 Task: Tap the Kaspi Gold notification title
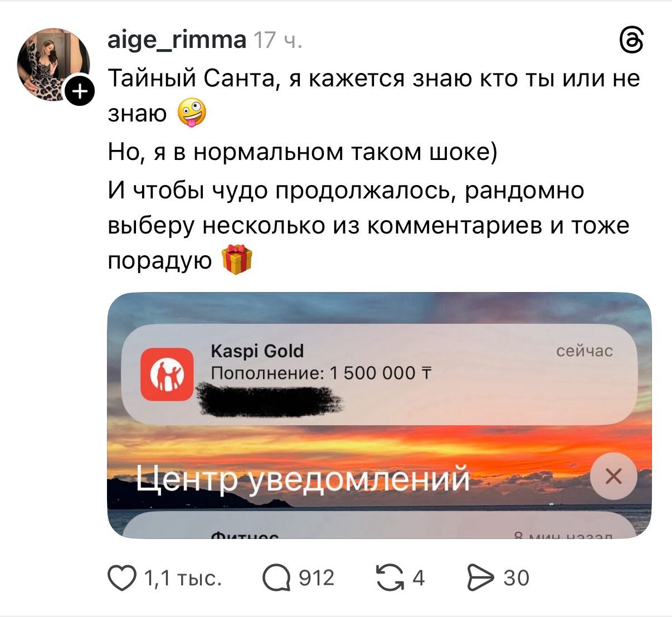257,351
